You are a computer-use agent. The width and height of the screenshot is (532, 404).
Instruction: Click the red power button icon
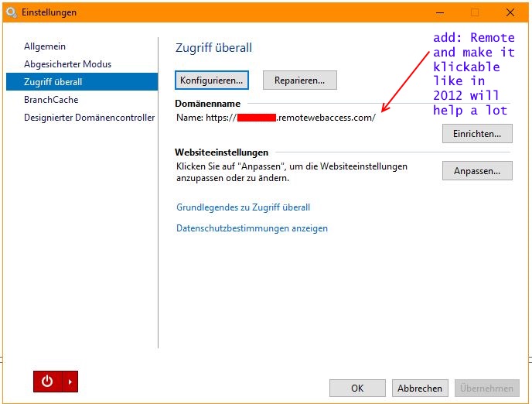(x=47, y=382)
